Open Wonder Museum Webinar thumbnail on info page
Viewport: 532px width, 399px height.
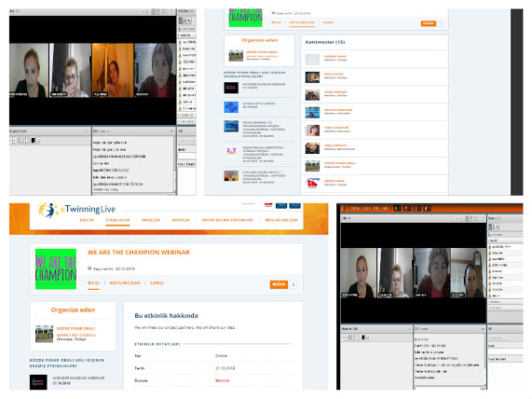(x=38, y=382)
